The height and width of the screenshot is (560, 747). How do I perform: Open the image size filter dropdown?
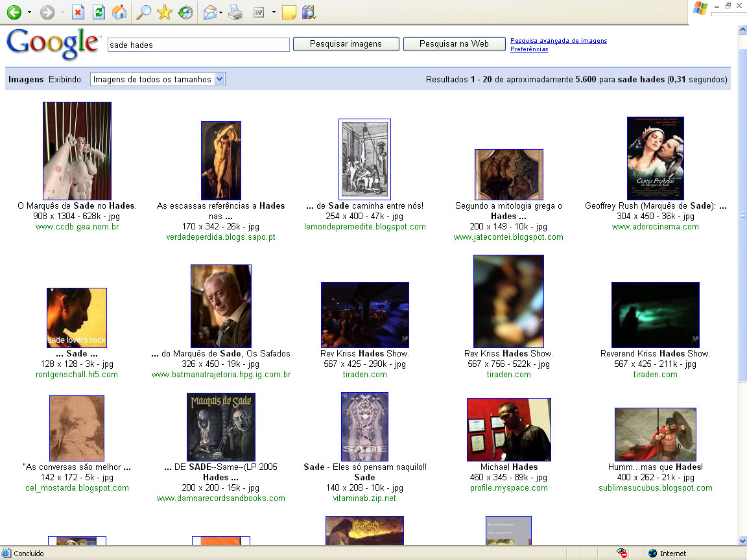(x=158, y=79)
